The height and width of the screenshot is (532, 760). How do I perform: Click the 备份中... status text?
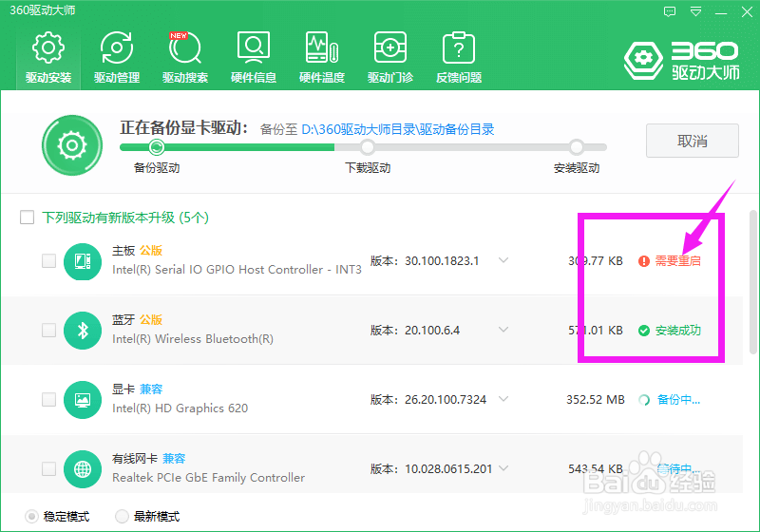678,400
